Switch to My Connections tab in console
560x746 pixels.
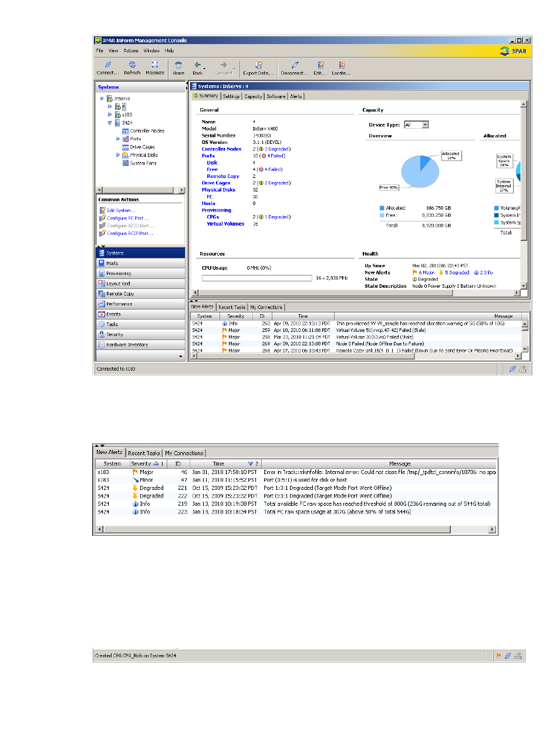(266, 307)
